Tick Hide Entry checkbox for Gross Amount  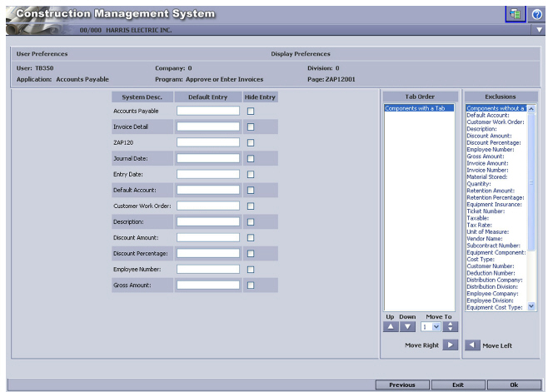tap(251, 285)
